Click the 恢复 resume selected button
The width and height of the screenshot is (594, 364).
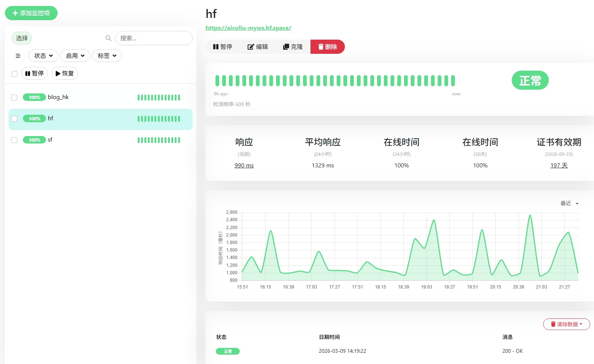pos(65,73)
